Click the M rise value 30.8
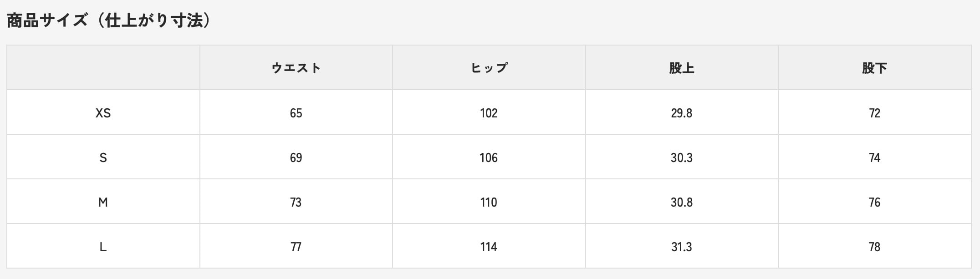This screenshot has width=980, height=279. (x=681, y=202)
